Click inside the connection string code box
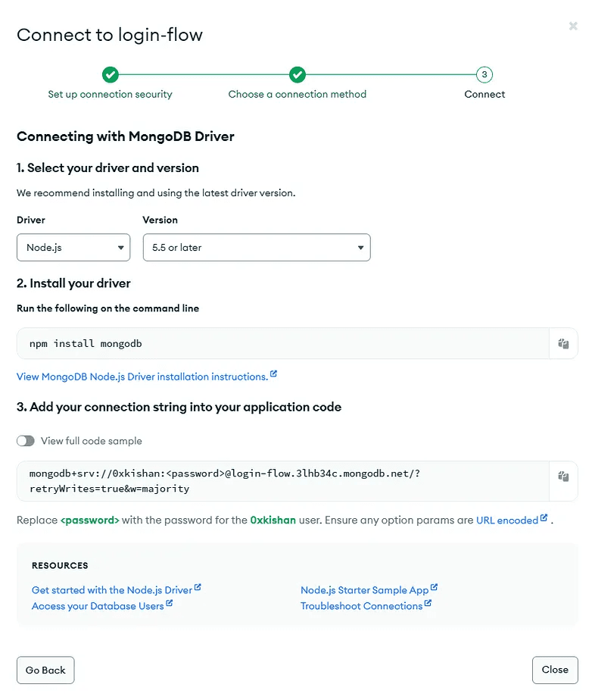This screenshot has width=595, height=700. (283, 481)
